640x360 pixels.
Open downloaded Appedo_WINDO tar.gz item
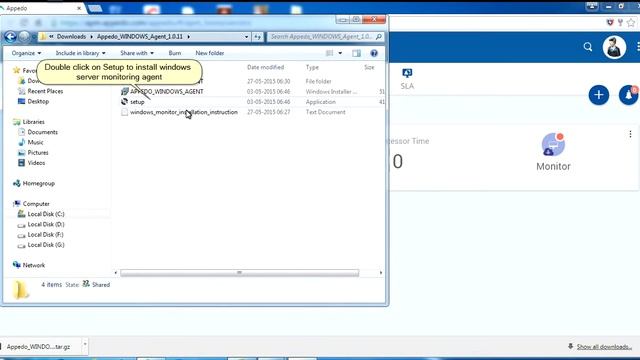(x=38, y=347)
